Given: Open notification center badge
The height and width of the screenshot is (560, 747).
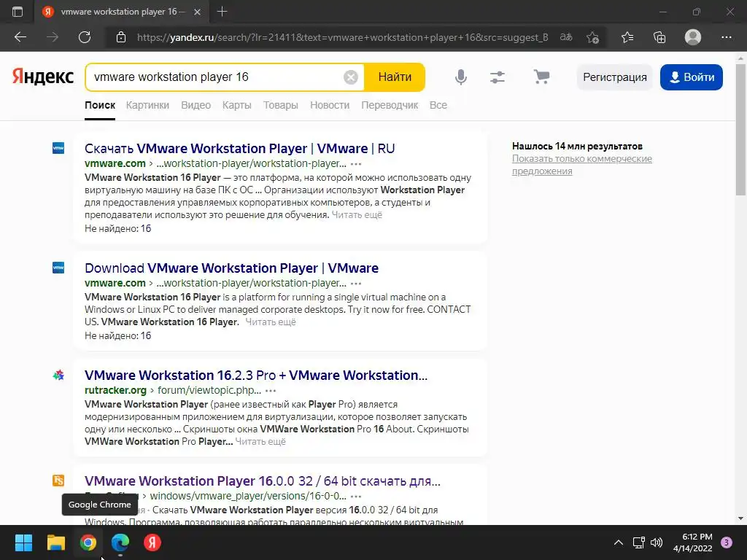Looking at the screenshot, I should pyautogui.click(x=727, y=542).
